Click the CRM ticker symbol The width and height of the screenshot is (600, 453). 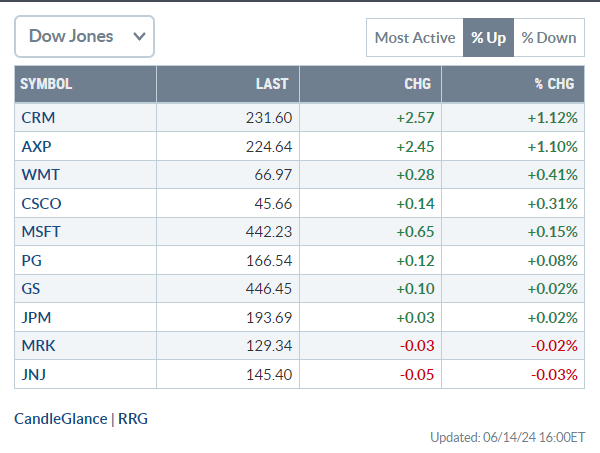[x=37, y=118]
